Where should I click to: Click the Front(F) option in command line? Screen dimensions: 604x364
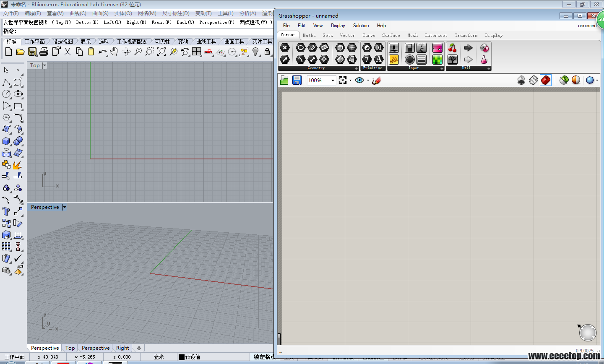[161, 22]
